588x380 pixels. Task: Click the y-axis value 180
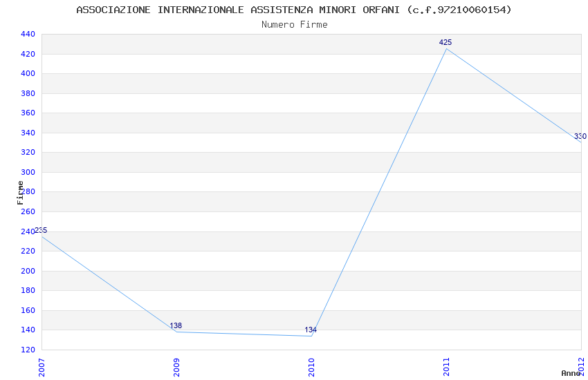click(x=28, y=290)
